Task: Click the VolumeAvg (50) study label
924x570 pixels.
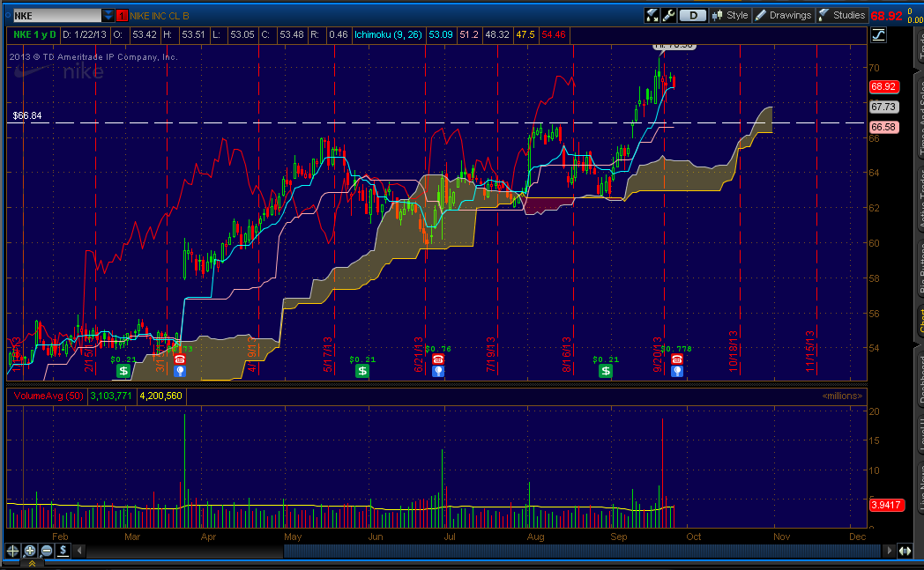Action: 48,396
